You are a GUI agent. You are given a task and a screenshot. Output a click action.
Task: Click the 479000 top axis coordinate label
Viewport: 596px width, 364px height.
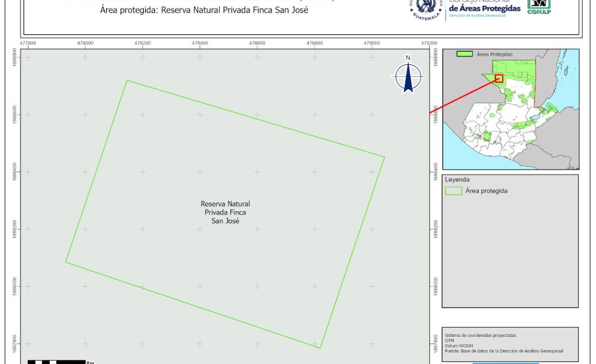[371, 42]
